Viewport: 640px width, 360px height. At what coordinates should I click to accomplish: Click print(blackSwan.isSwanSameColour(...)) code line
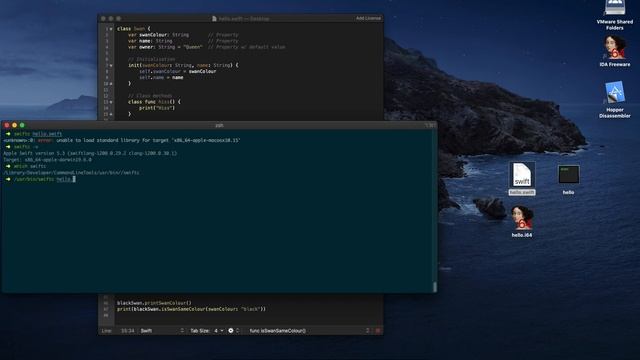(191, 309)
